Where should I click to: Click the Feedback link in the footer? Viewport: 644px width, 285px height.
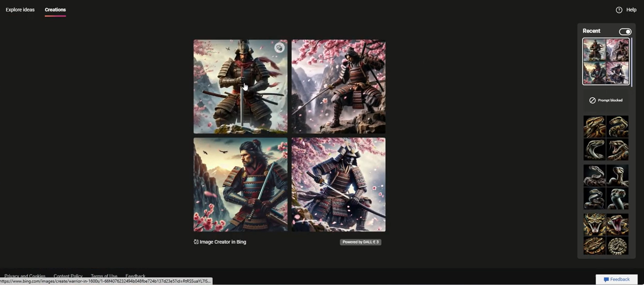pyautogui.click(x=135, y=276)
